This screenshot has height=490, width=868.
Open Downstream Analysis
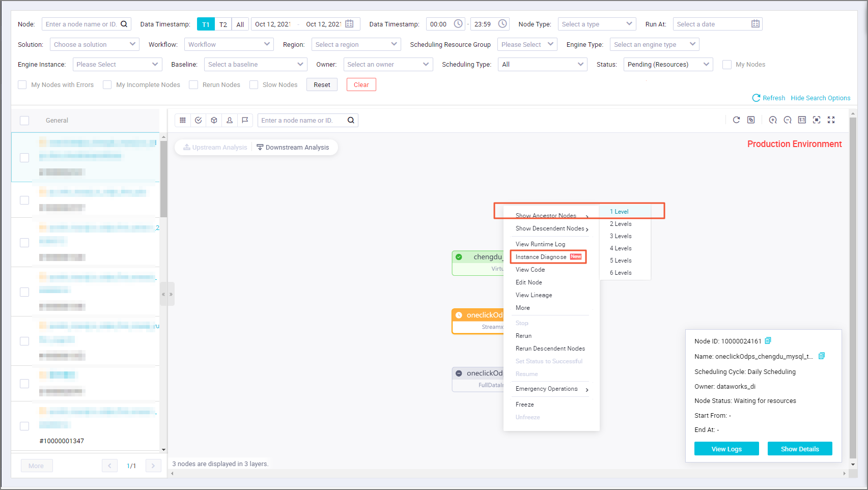click(x=293, y=148)
